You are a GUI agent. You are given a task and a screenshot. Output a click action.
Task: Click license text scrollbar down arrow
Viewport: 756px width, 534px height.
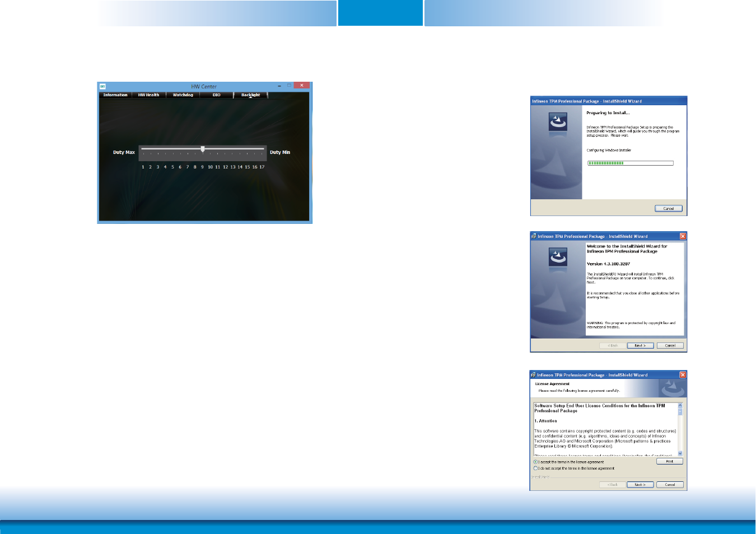(x=680, y=453)
